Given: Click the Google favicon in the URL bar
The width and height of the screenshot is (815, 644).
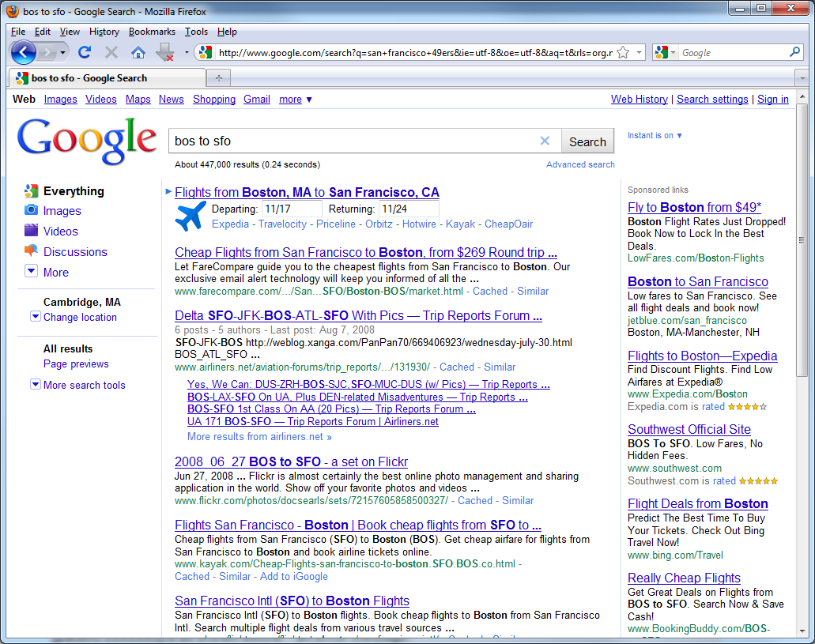Looking at the screenshot, I should pyautogui.click(x=206, y=52).
